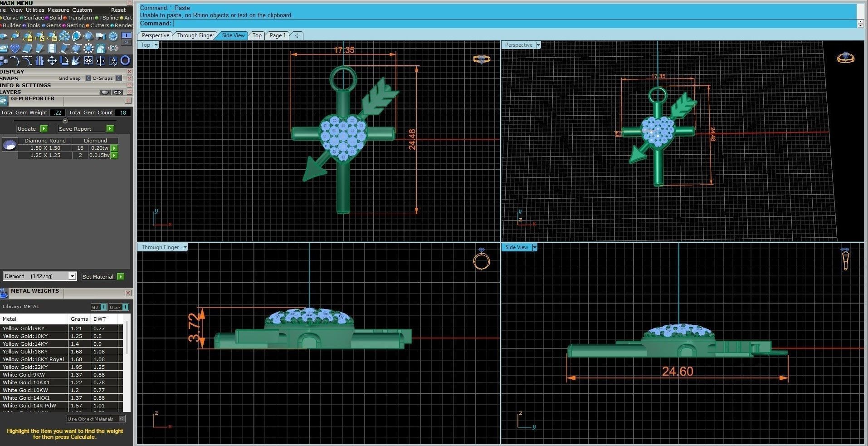Click the gem with four arrows icon
This screenshot has width=868, height=446.
point(88,36)
